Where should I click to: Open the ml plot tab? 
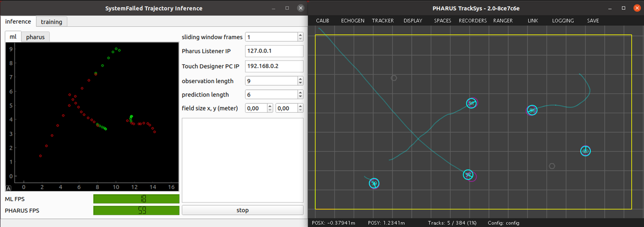pos(13,36)
